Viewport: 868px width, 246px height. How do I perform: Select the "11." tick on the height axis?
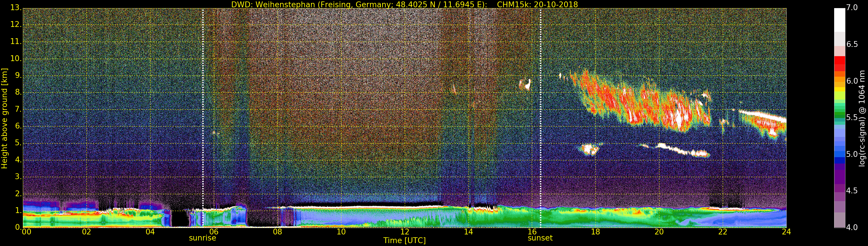coord(16,42)
